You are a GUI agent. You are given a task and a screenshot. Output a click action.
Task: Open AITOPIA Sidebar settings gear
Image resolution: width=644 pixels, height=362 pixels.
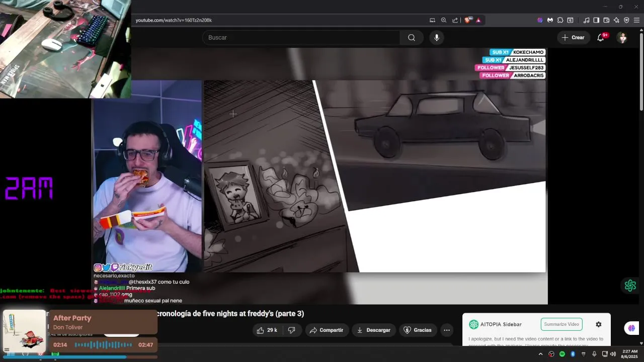point(598,324)
